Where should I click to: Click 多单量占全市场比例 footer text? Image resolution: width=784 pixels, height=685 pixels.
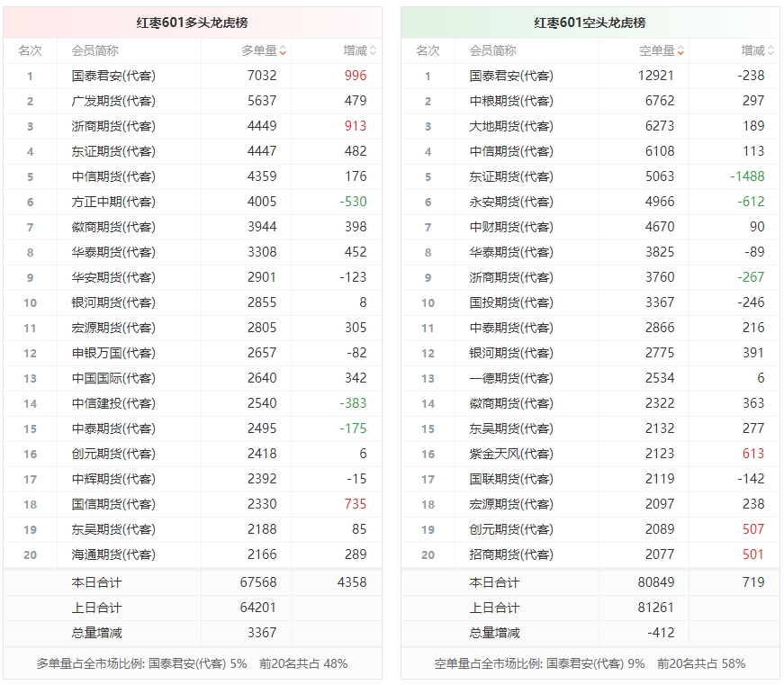pos(141,663)
